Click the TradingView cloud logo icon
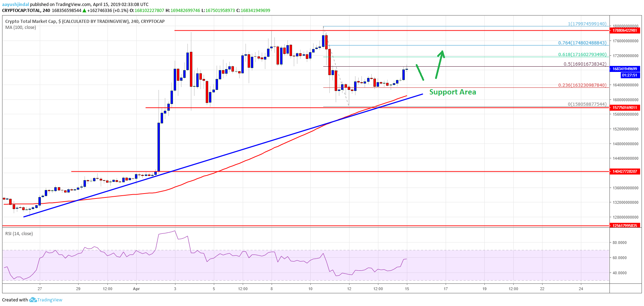 33,300
